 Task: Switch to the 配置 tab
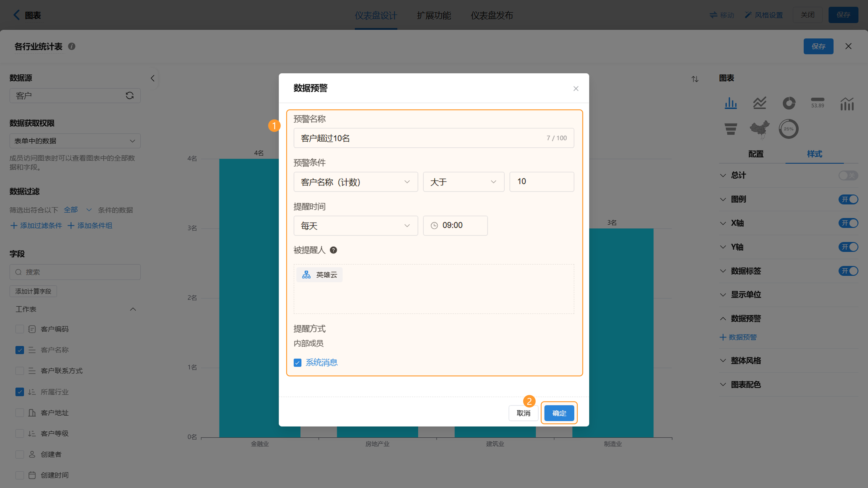(x=756, y=154)
